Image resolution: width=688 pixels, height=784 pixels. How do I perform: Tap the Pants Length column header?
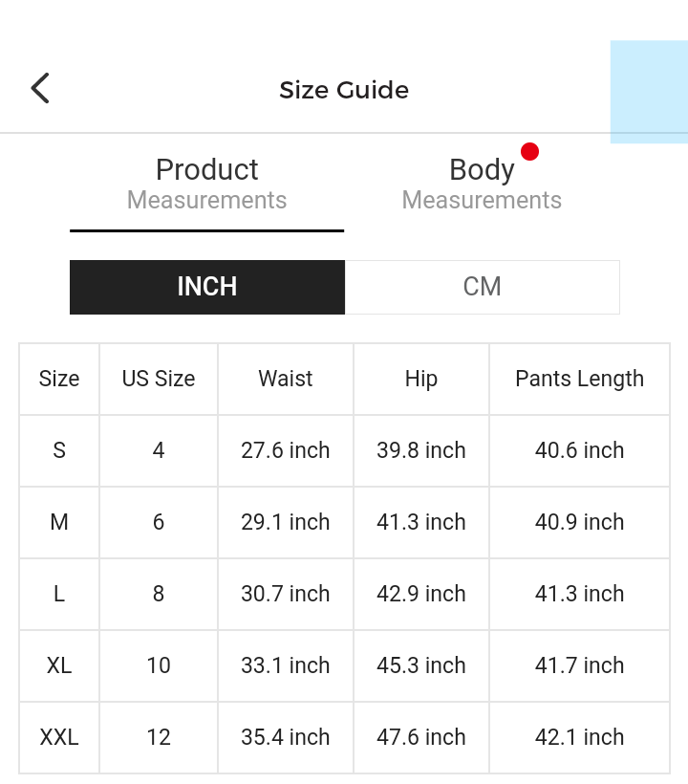(x=579, y=379)
